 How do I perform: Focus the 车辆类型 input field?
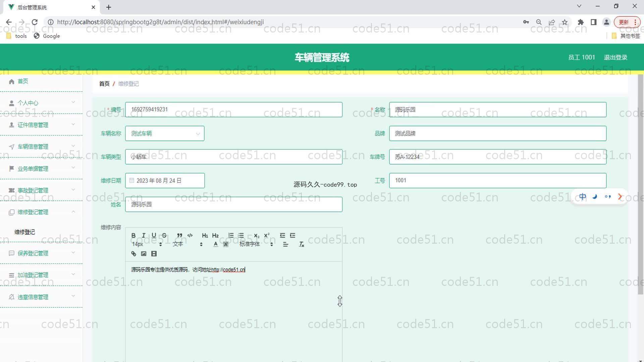234,157
